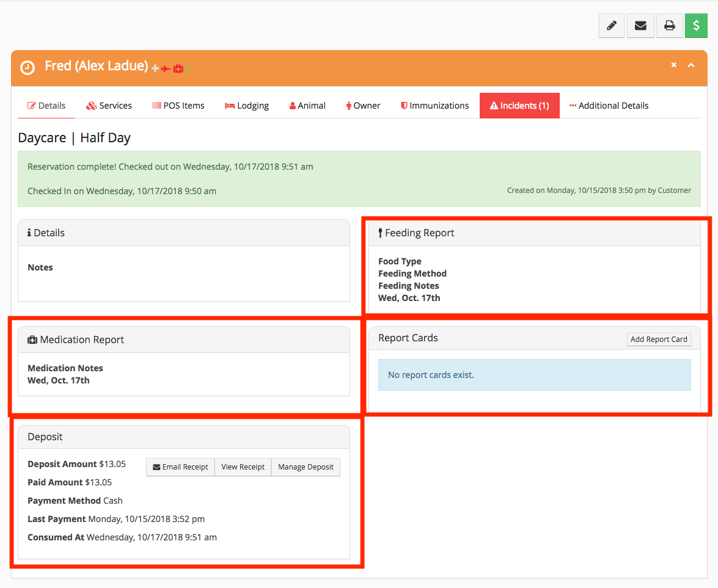The image size is (718, 588).
Task: Open the Incidents (1) tab
Action: 519,106
